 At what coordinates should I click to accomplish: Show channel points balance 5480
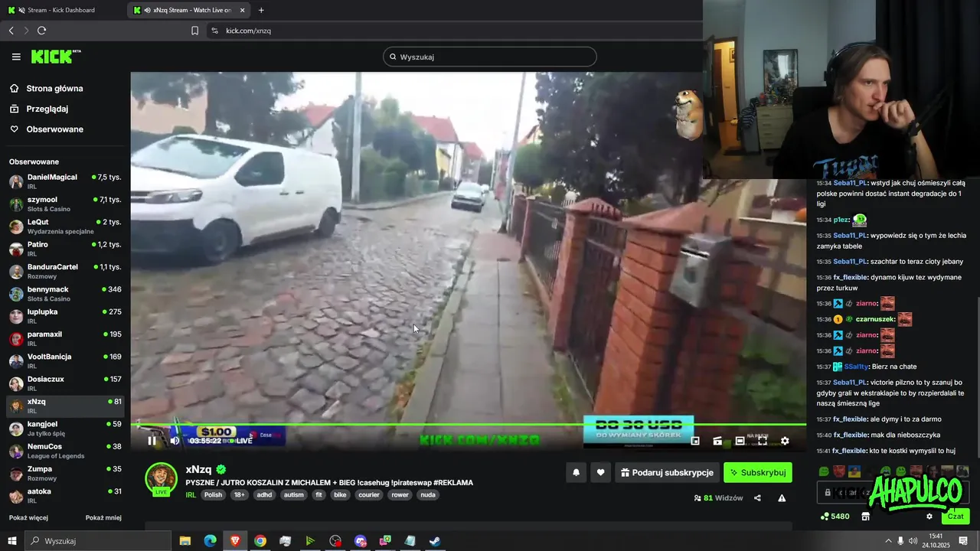(835, 517)
